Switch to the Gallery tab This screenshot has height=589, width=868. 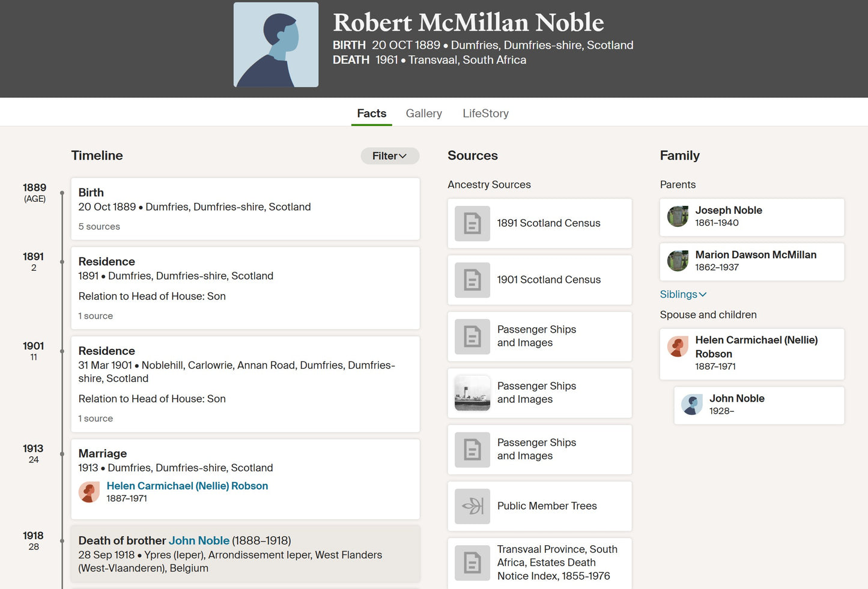point(423,113)
